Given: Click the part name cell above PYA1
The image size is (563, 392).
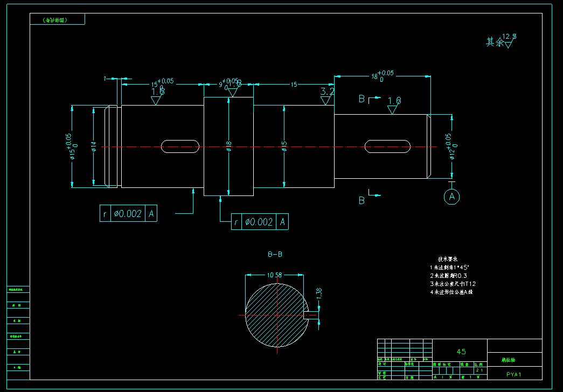Looking at the screenshot, I should [x=515, y=359].
